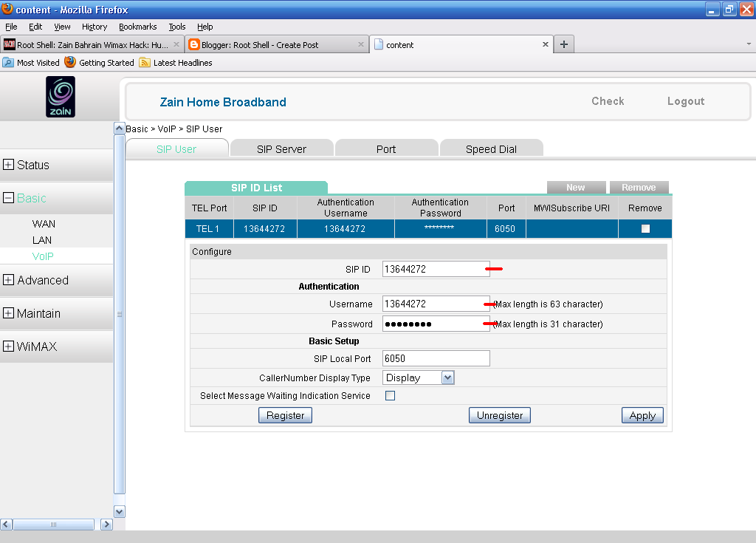This screenshot has height=543, width=756.
Task: Select the TEL 1 cell in the SIP list
Action: pyautogui.click(x=207, y=229)
